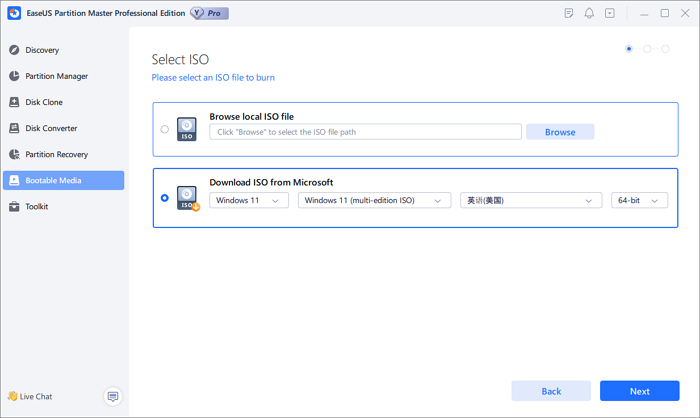Click the Browse button

click(x=560, y=132)
